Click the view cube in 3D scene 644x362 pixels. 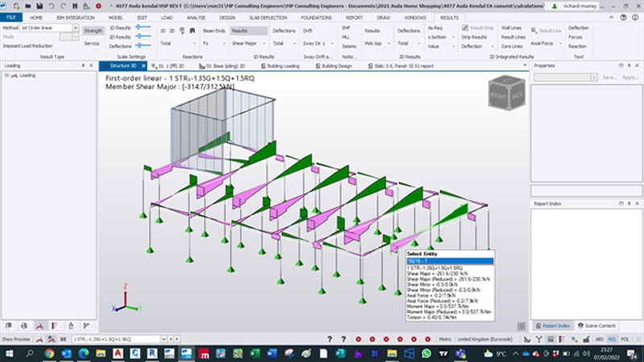tap(506, 91)
